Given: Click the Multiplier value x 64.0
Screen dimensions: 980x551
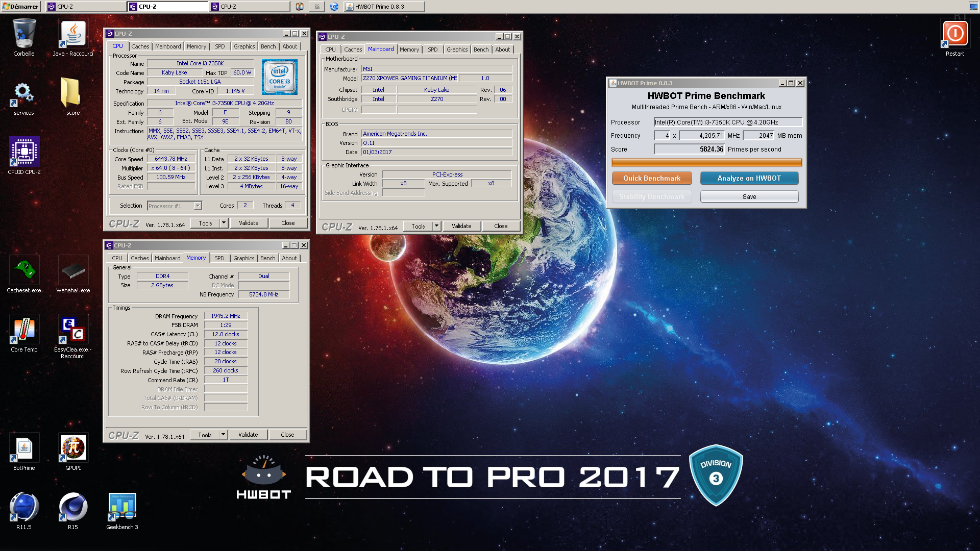Looking at the screenshot, I should point(171,168).
